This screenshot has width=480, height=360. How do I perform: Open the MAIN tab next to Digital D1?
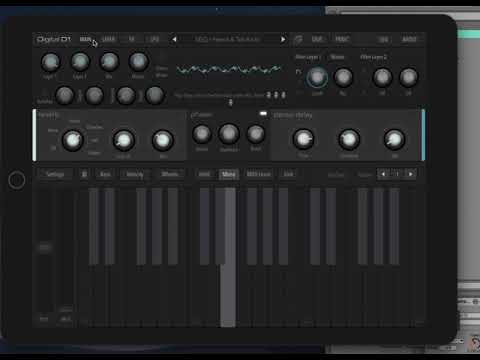pyautogui.click(x=86, y=39)
